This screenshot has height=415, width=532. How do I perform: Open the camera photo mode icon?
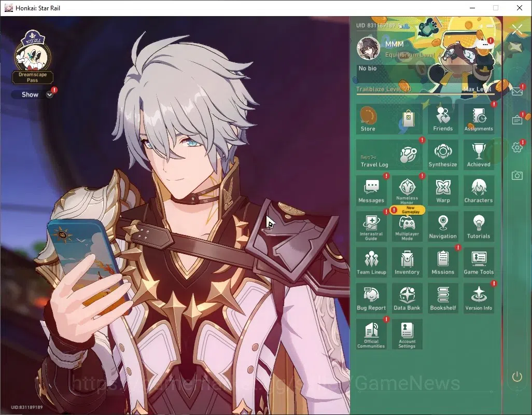tap(517, 175)
